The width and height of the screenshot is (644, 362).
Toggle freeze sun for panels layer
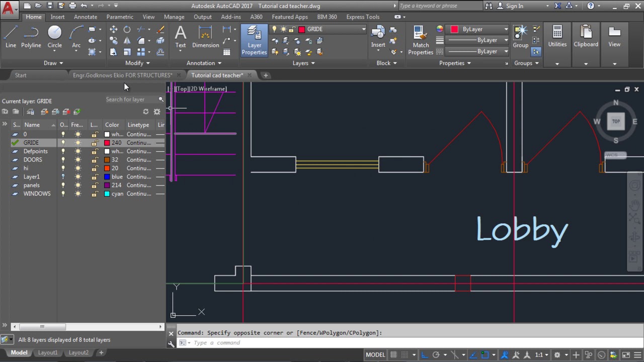(77, 185)
